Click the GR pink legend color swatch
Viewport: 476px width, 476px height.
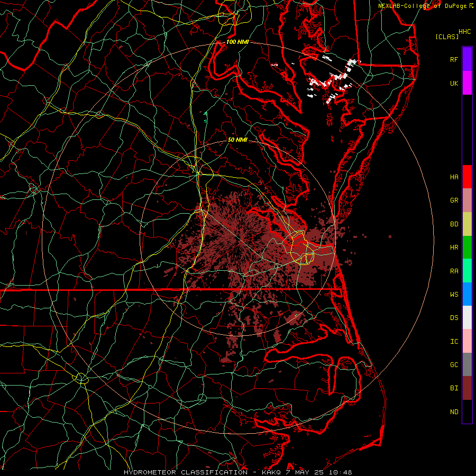467,200
